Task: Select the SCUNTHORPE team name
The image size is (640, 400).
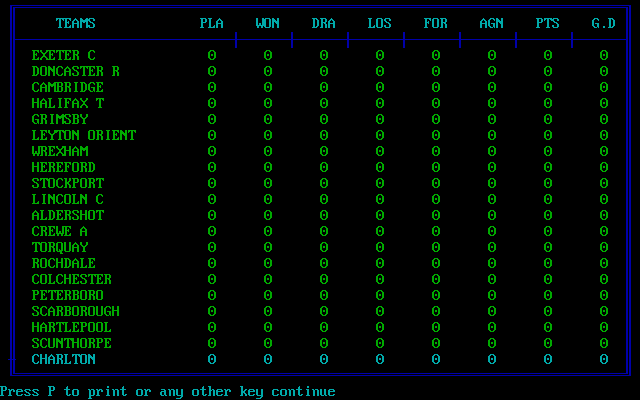Action: [x=71, y=343]
